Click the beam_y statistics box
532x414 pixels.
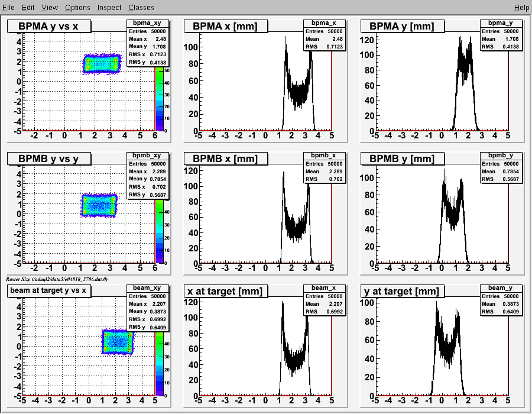click(501, 300)
